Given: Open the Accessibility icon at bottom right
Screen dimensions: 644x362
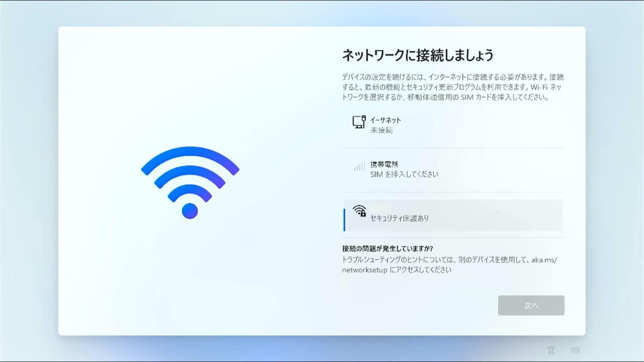Looking at the screenshot, I should 551,350.
